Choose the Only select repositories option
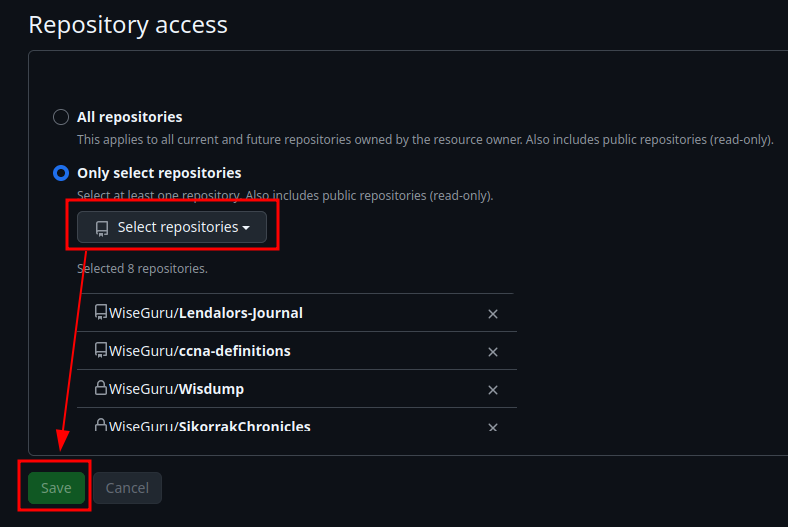 [x=61, y=173]
